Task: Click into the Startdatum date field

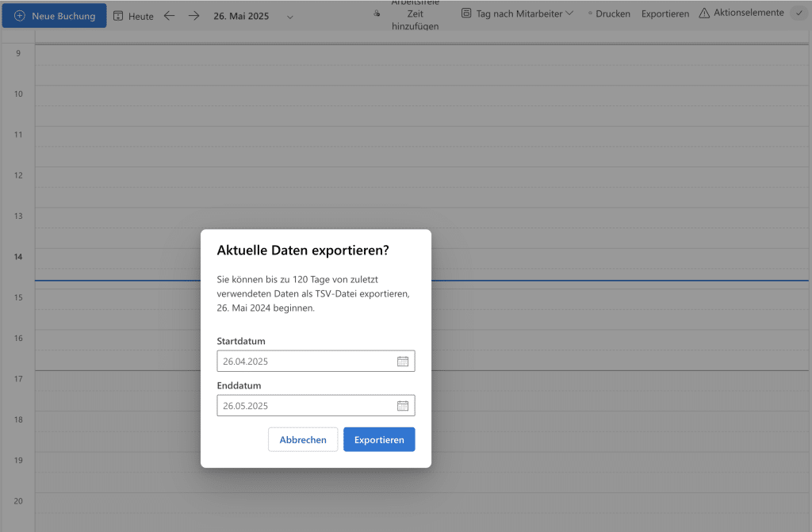Action: coord(305,362)
